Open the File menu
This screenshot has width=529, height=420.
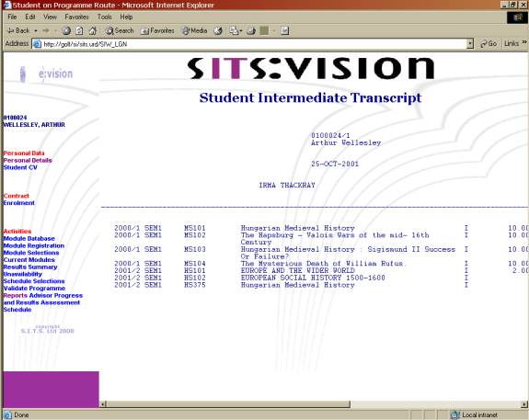12,17
